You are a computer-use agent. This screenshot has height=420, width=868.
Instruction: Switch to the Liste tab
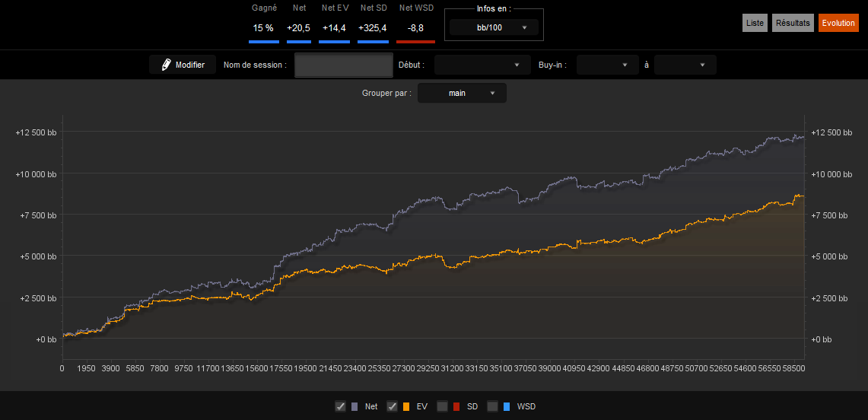[x=755, y=24]
